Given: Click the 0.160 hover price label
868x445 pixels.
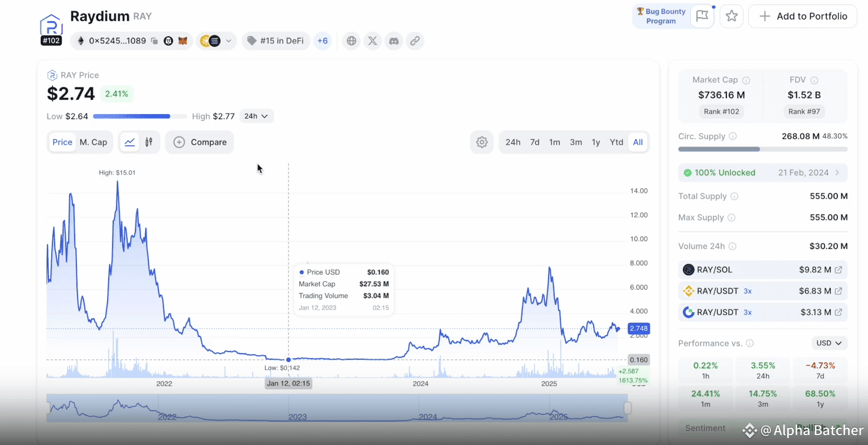Looking at the screenshot, I should click(x=639, y=360).
